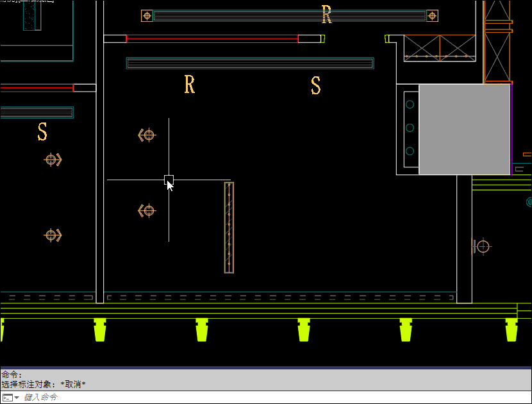
Task: Select the upper right-pointing light symbol at far left
Action: pos(53,160)
